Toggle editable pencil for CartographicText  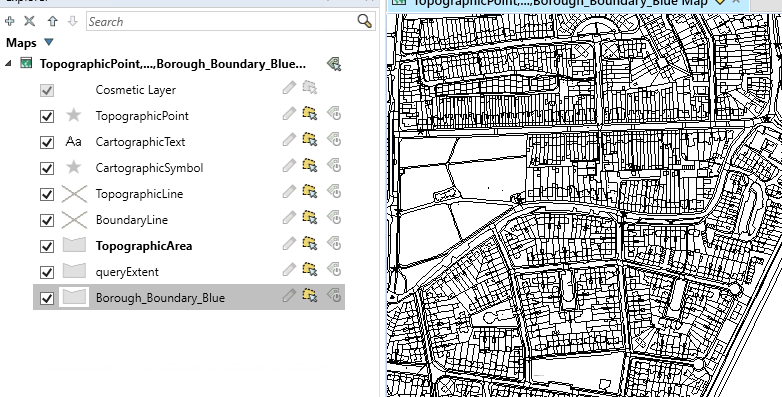tap(289, 140)
